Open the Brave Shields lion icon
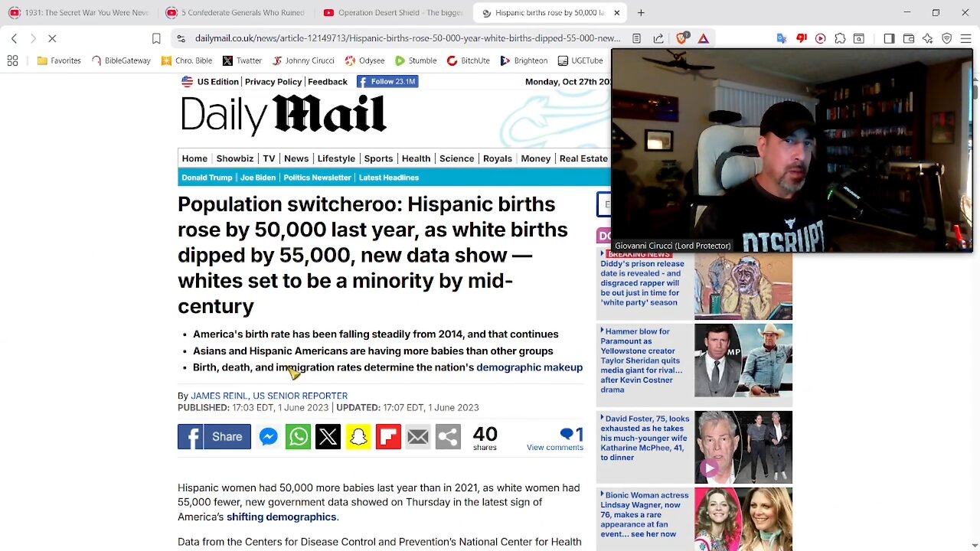Viewport: 980px width, 551px height. 681,38
